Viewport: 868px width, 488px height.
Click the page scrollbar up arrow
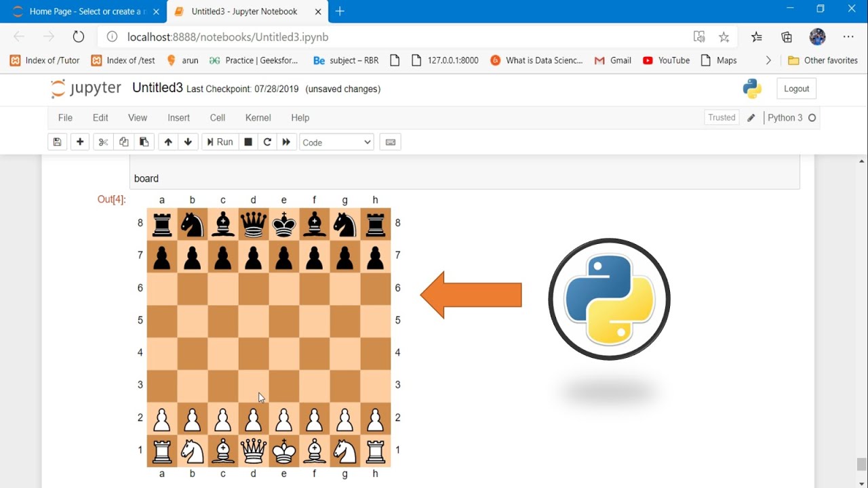[862, 161]
